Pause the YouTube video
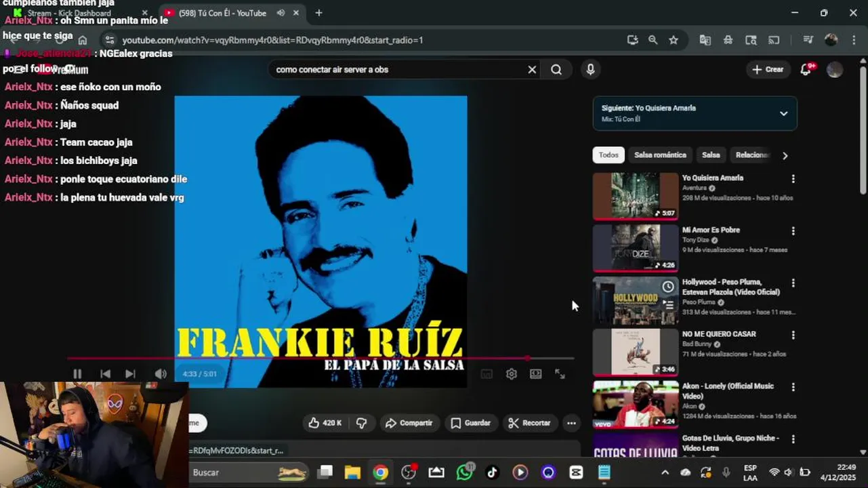 (77, 374)
